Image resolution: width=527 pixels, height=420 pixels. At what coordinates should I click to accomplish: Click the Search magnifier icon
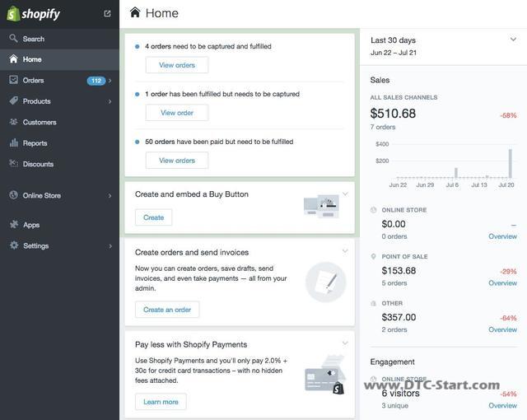tap(13, 39)
